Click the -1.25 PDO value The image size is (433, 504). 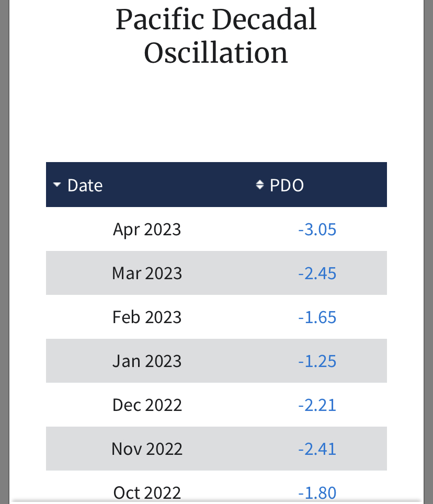coord(317,361)
